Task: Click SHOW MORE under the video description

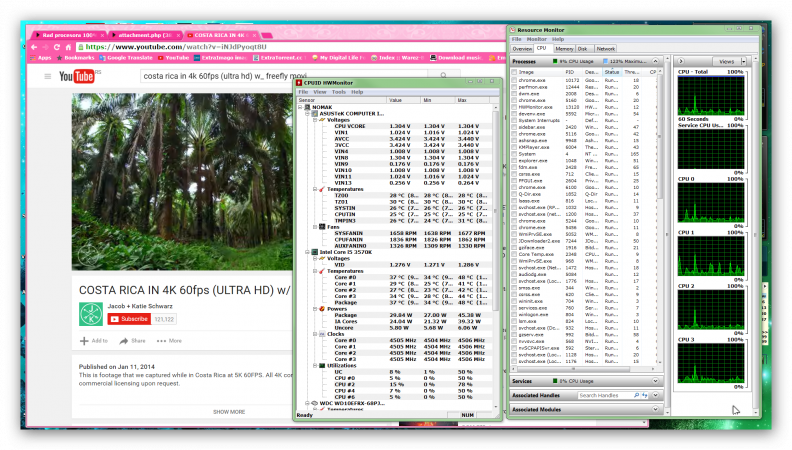Action: 229,412
